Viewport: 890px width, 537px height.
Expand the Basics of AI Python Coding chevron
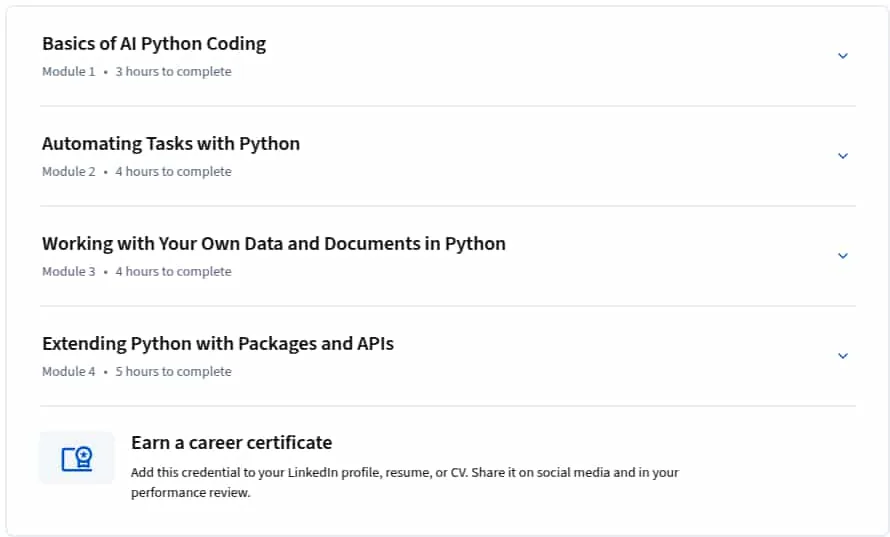click(843, 56)
